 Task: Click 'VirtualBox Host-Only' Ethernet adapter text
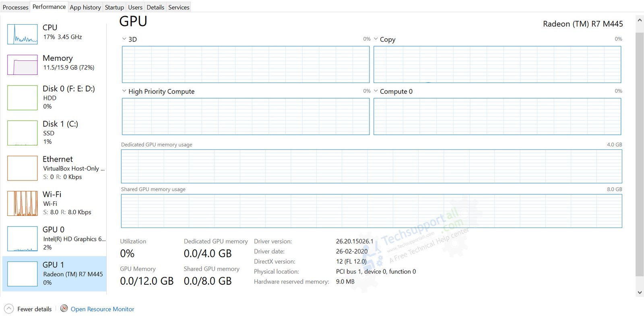point(74,168)
